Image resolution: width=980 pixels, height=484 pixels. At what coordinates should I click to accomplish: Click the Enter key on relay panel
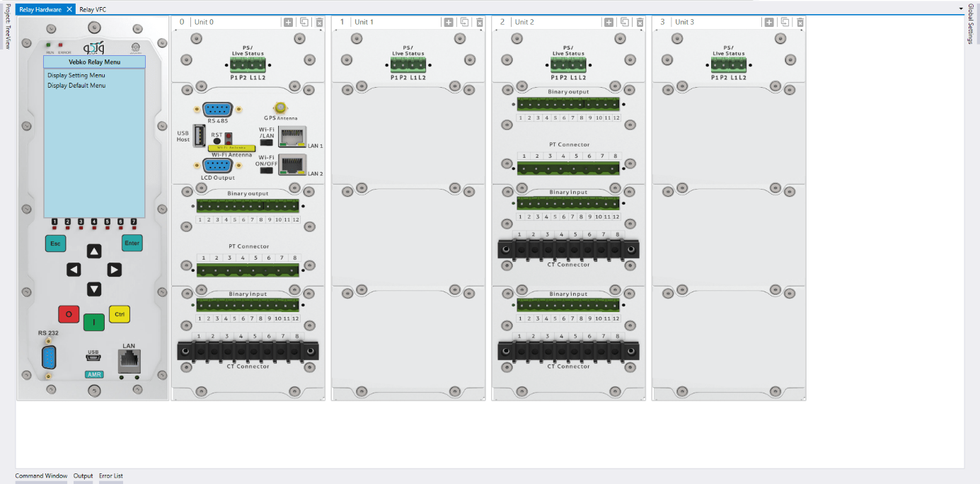pyautogui.click(x=132, y=243)
